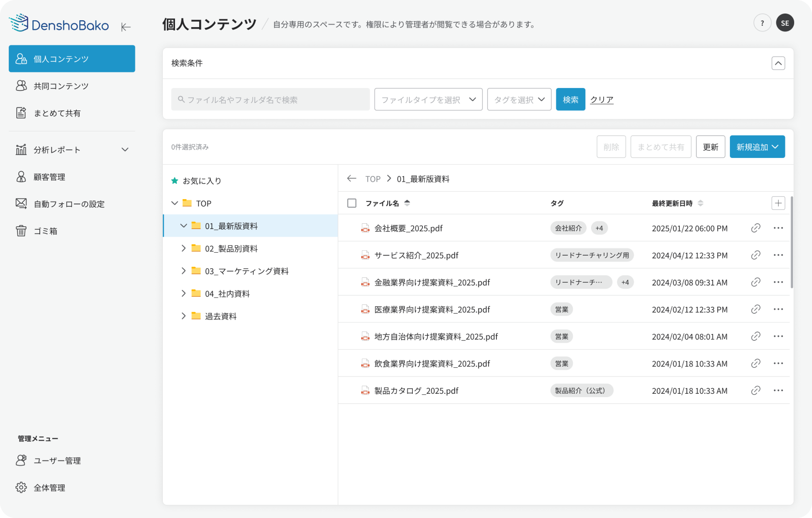Screen dimensions: 812x518
Task: Sort by ファイル名 column sort arrows
Action: 407,203
